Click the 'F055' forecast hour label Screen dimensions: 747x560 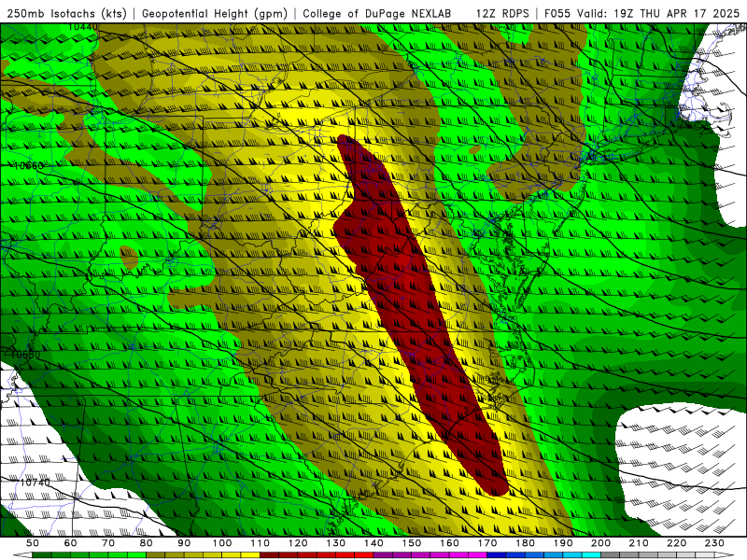557,13
